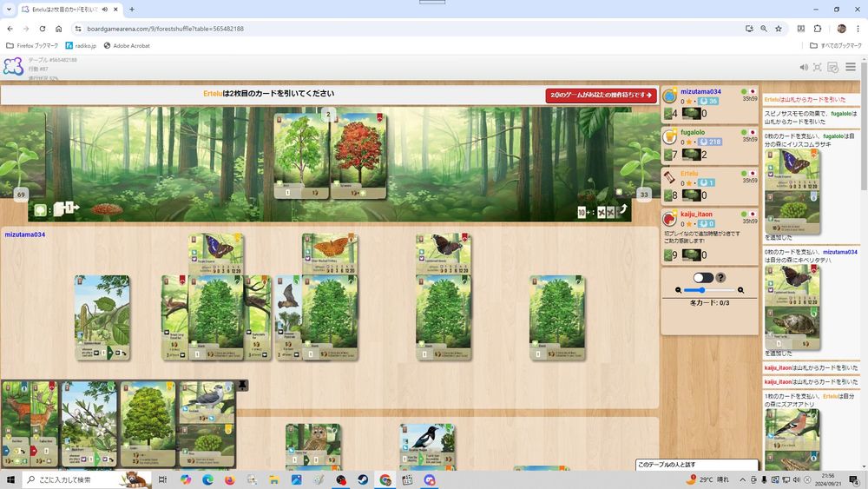The height and width of the screenshot is (489, 868).
Task: Select the green tree card in the clearing
Action: pos(302,156)
